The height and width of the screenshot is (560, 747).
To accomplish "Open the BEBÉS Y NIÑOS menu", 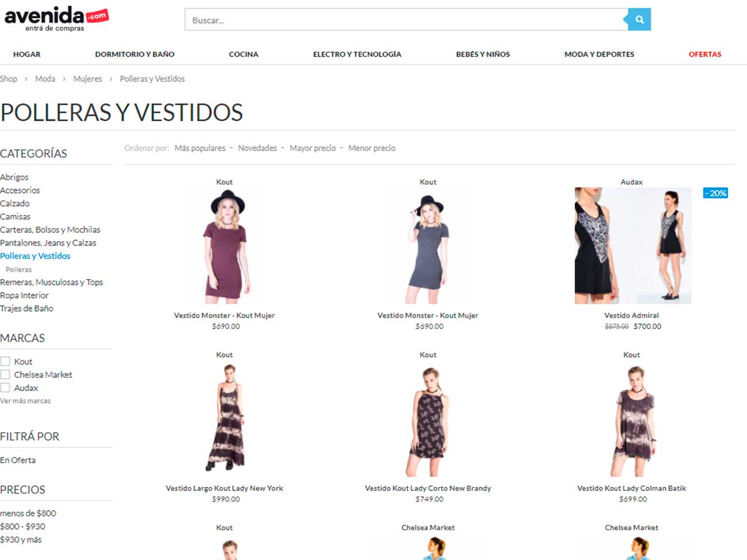I will pos(483,54).
